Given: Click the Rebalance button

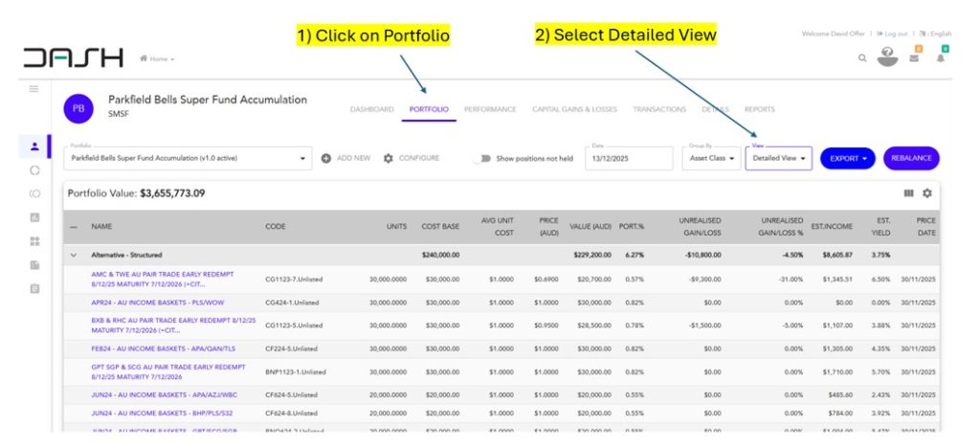Looking at the screenshot, I should (911, 158).
